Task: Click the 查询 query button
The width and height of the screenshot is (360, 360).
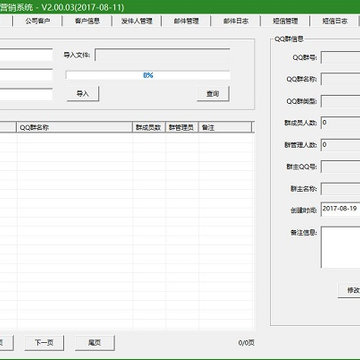Action: click(213, 94)
